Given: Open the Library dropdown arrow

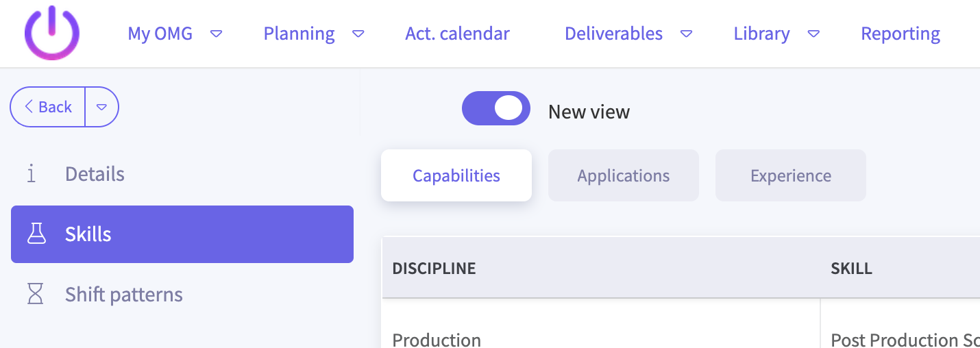Looking at the screenshot, I should click(813, 34).
